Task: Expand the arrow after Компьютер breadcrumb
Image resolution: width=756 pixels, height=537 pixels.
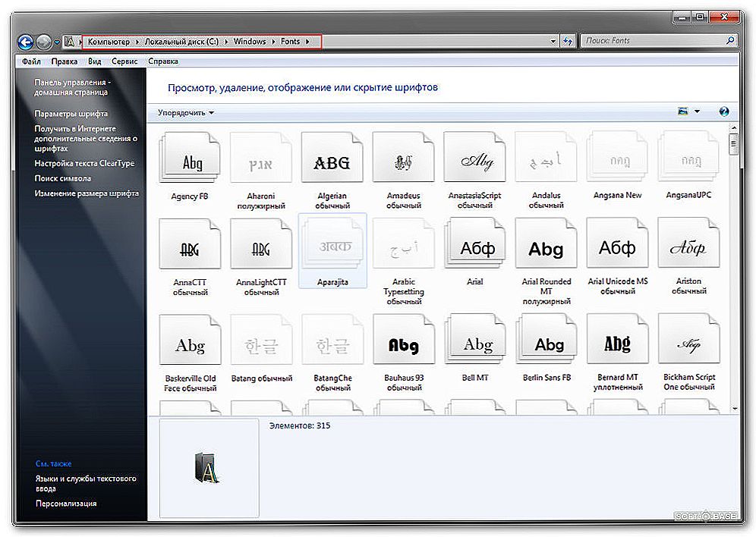Action: point(137,42)
